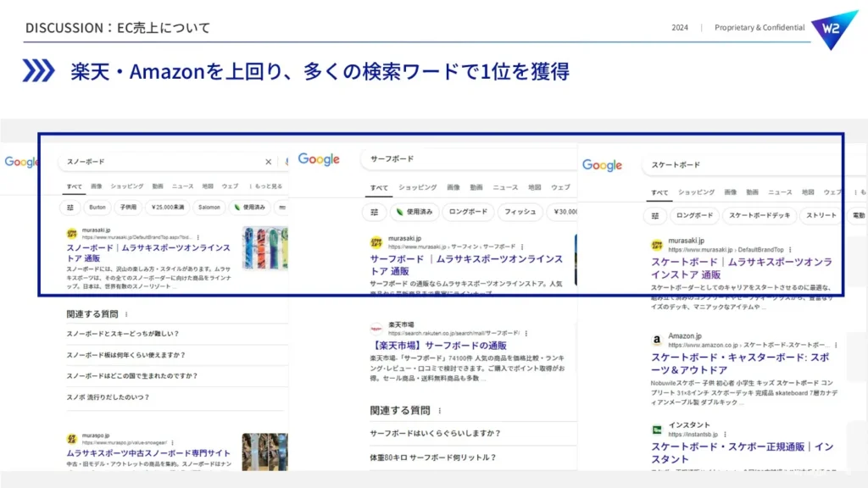Click the Google logo beside スケートボード search
The height and width of the screenshot is (488, 868).
(x=603, y=165)
